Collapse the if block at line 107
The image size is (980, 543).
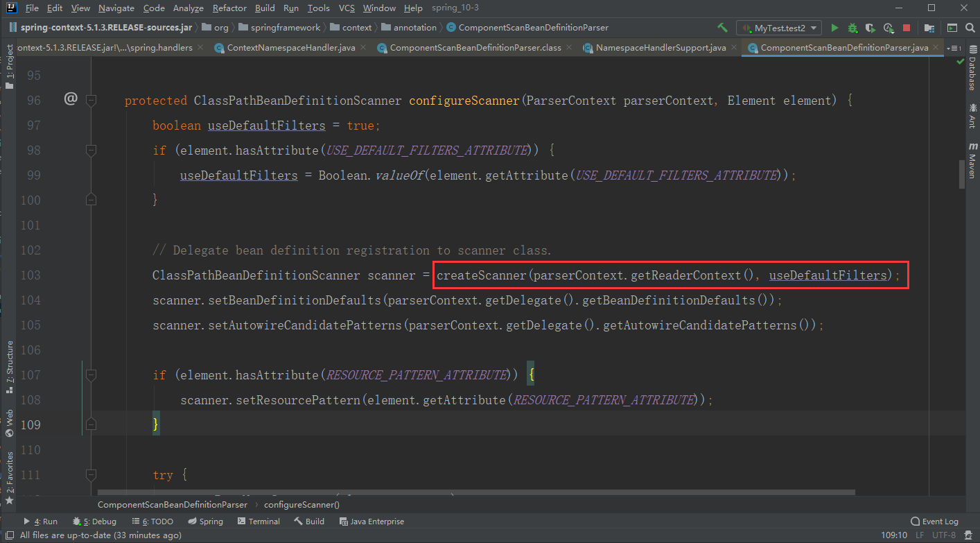[91, 375]
